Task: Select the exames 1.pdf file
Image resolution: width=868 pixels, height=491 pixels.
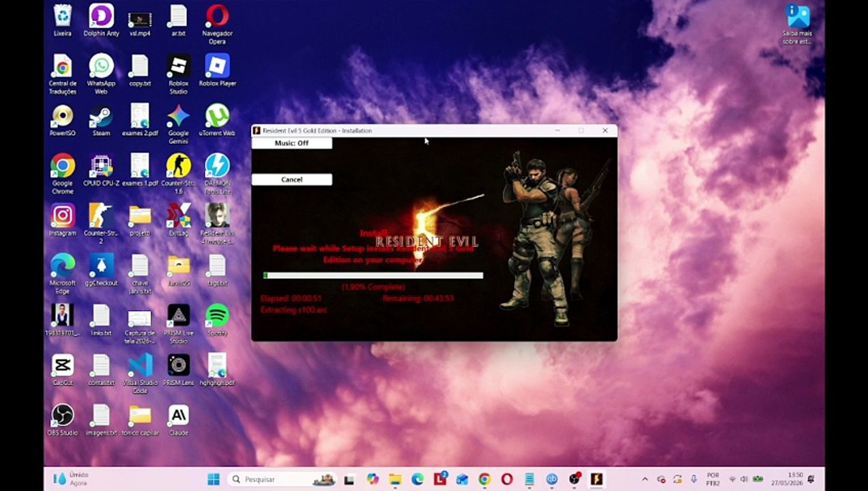Action: (x=140, y=170)
